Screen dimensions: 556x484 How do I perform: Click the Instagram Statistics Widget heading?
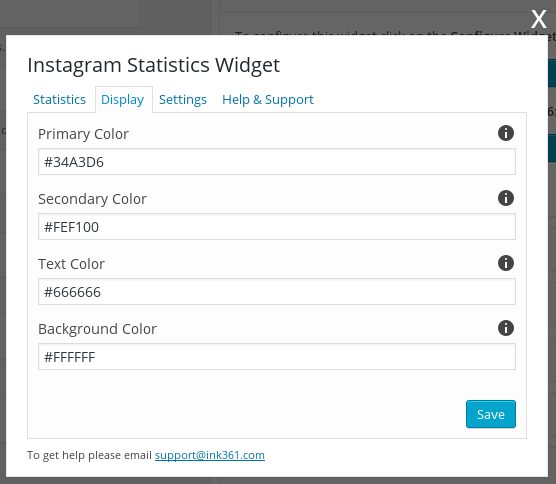[x=154, y=65]
